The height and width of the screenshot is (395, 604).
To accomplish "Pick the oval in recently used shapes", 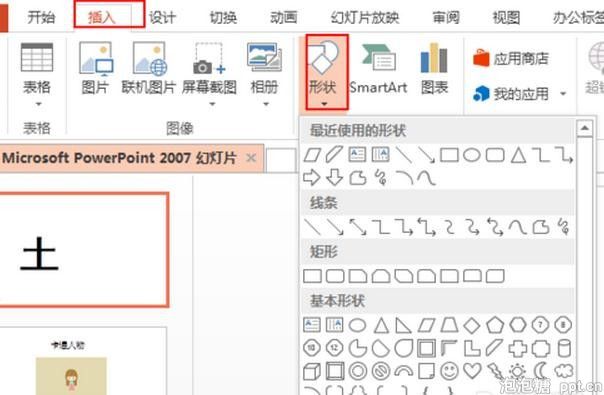I will [x=471, y=155].
